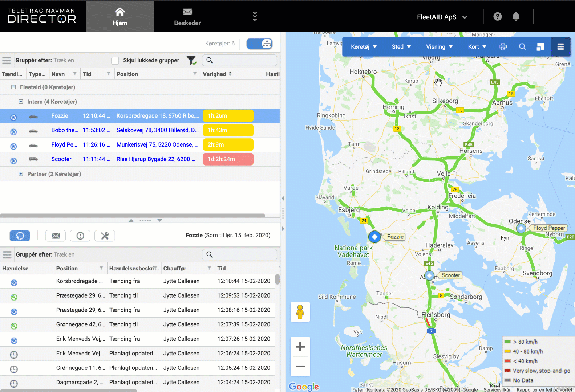Viewport: 575px width, 392px height.
Task: Click the splitter down arrow
Action: coord(159,220)
